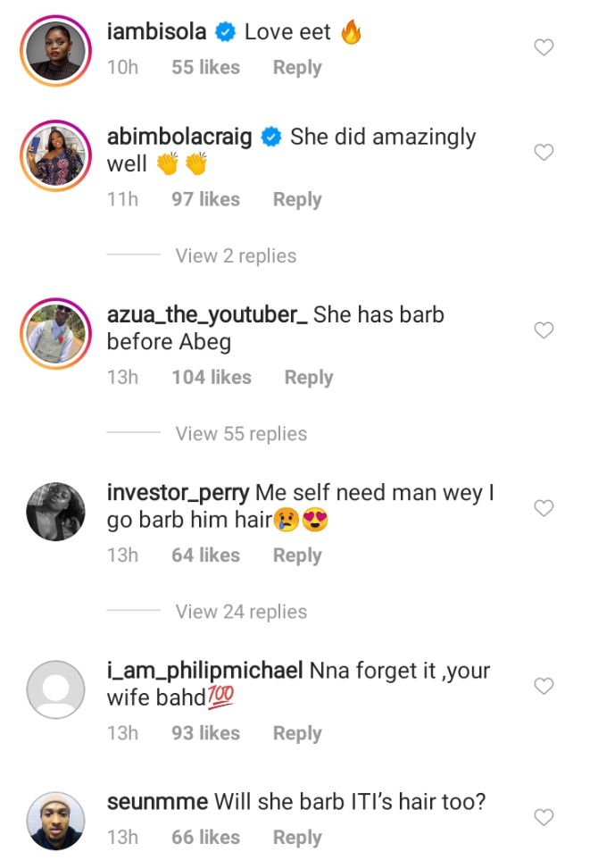The image size is (590, 868).
Task: Open the abimbolacraig username link
Action: 179,137
